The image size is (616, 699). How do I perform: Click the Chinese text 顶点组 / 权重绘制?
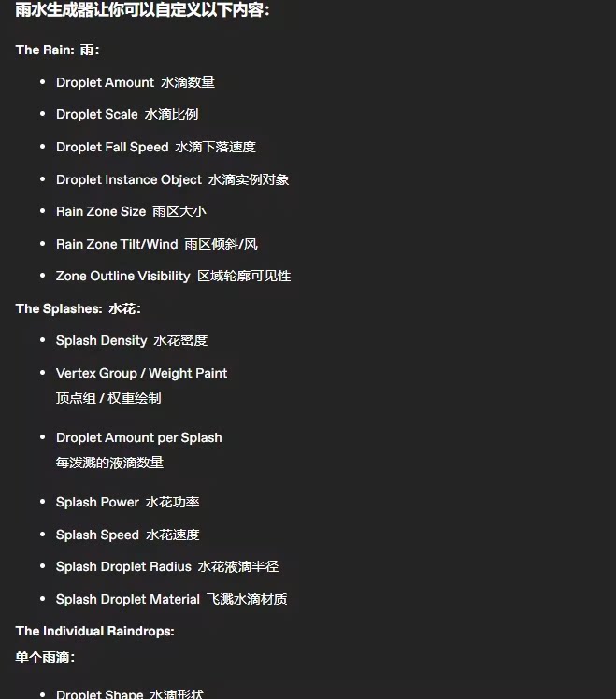[x=108, y=398]
